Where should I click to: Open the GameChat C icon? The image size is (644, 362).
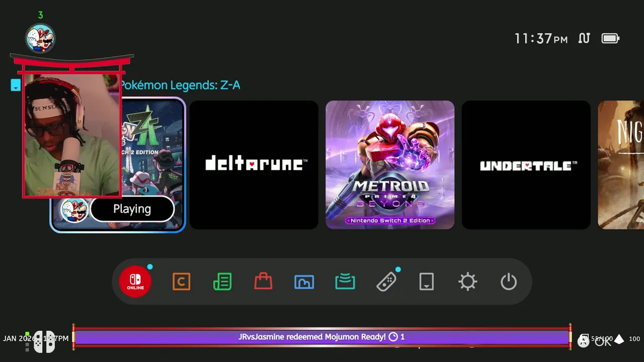point(181,282)
